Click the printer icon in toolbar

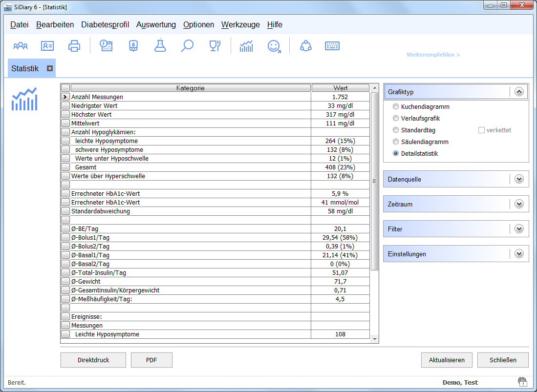pyautogui.click(x=74, y=46)
